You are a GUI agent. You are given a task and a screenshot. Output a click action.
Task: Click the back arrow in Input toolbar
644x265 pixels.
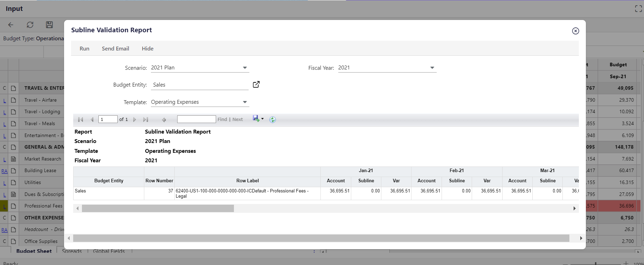[11, 25]
